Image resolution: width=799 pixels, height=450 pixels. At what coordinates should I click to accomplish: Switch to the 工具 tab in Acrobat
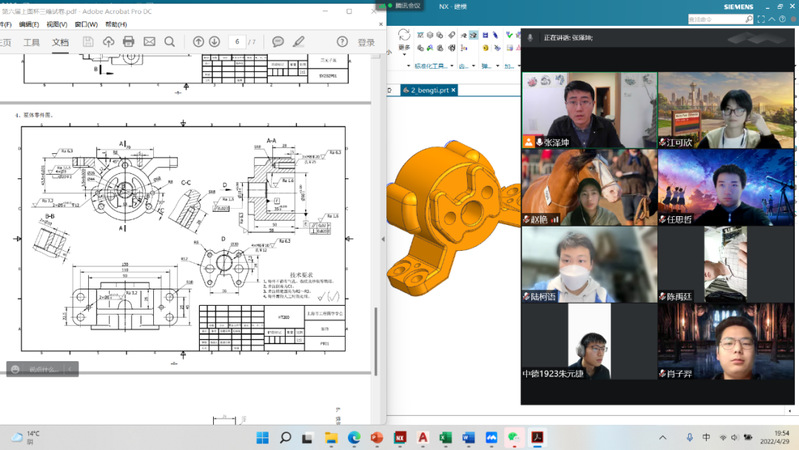click(32, 42)
